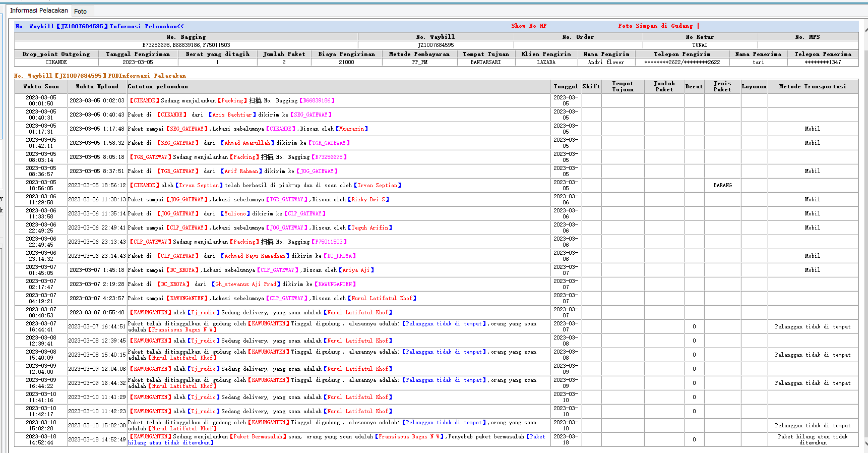Switch to the Foto tab
Image resolution: width=868 pixels, height=453 pixels.
pos(80,11)
